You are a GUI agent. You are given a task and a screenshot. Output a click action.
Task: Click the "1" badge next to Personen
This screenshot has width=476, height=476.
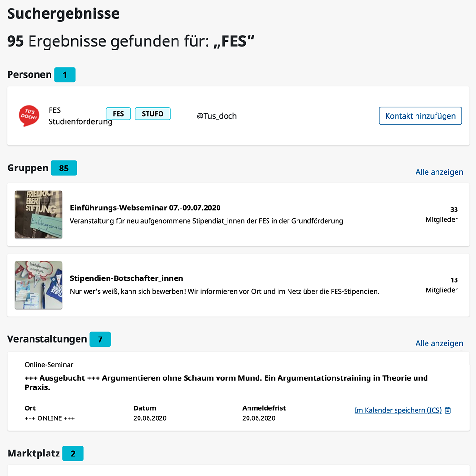tap(65, 75)
